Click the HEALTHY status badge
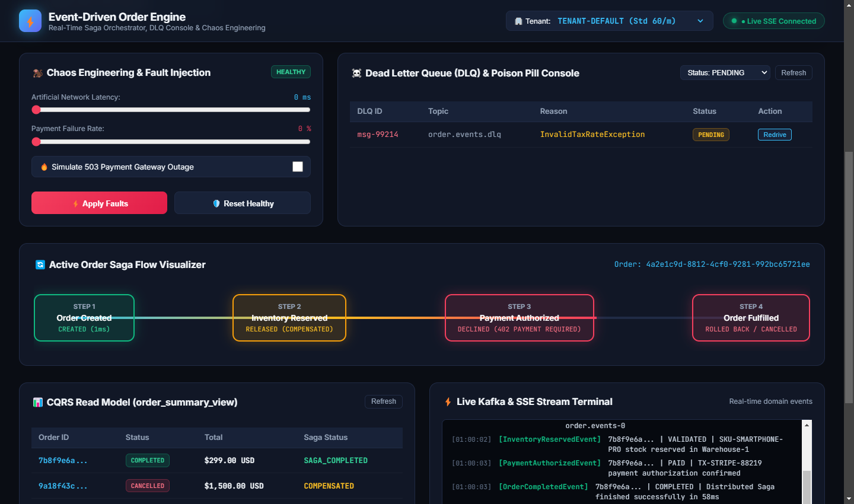 291,72
